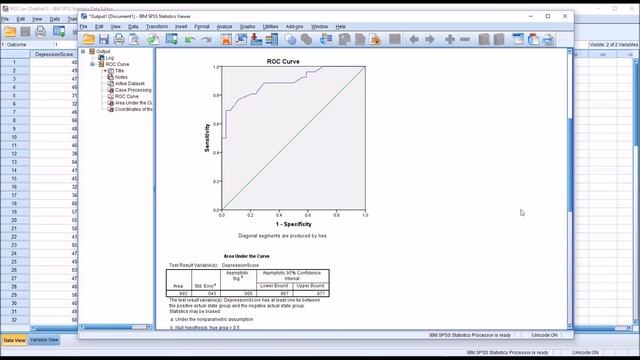Open the Graphs menu
The image size is (640, 360).
point(247,27)
